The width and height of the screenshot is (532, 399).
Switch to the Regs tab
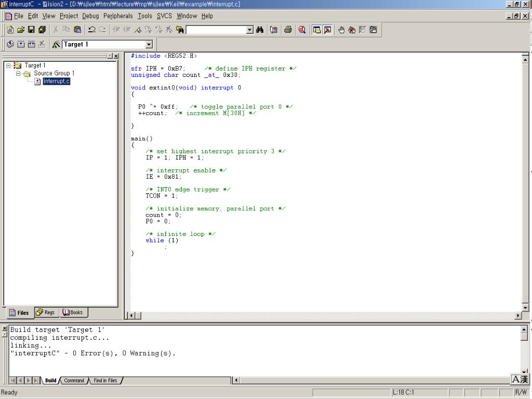pos(46,313)
